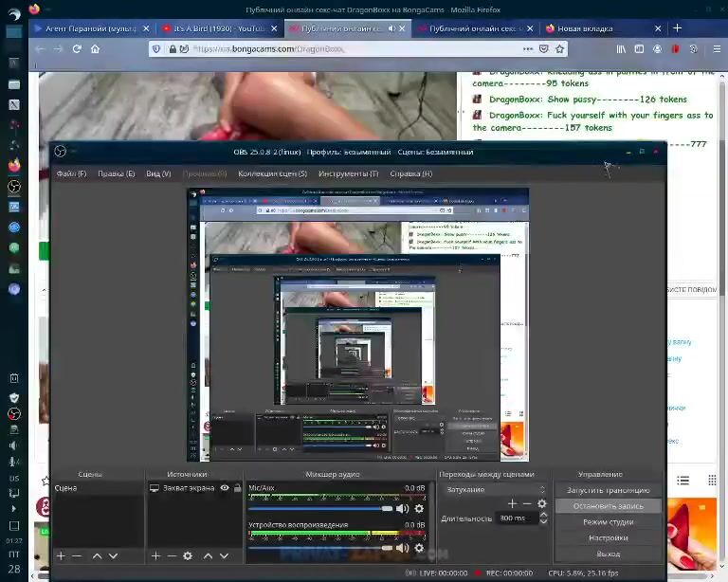Toggle visibility eye for Захват экрана source

225,488
